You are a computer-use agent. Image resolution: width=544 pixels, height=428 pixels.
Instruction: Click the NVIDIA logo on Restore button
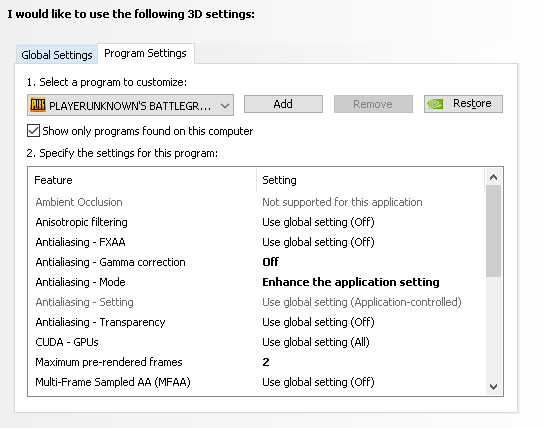pos(435,104)
